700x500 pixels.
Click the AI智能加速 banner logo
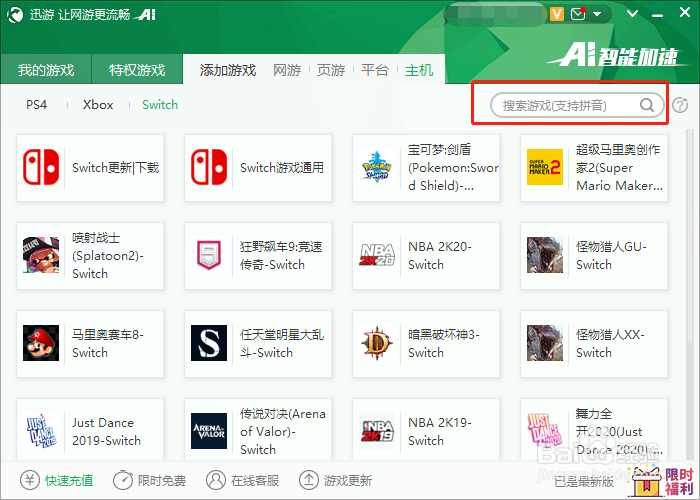coord(618,56)
